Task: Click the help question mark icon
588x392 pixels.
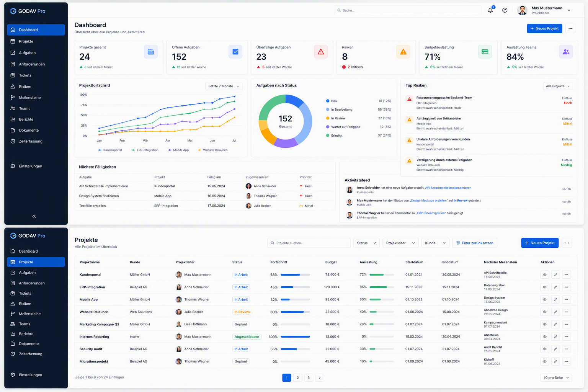Action: pos(505,10)
